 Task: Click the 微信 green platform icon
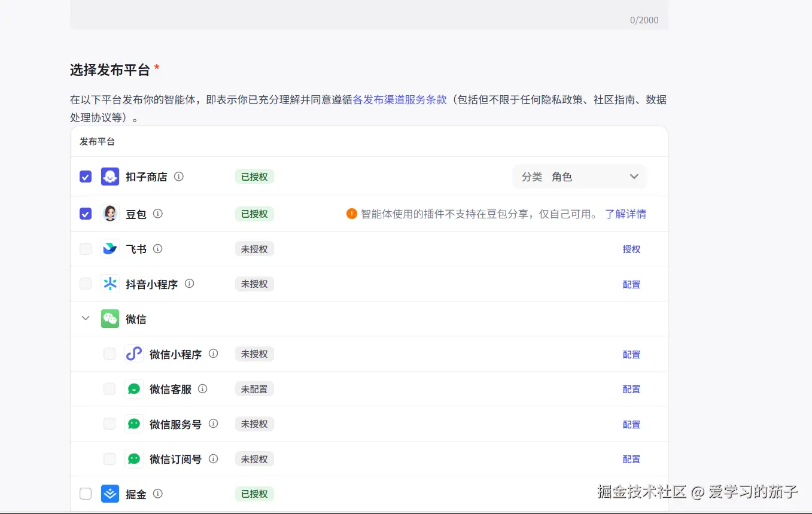tap(110, 318)
